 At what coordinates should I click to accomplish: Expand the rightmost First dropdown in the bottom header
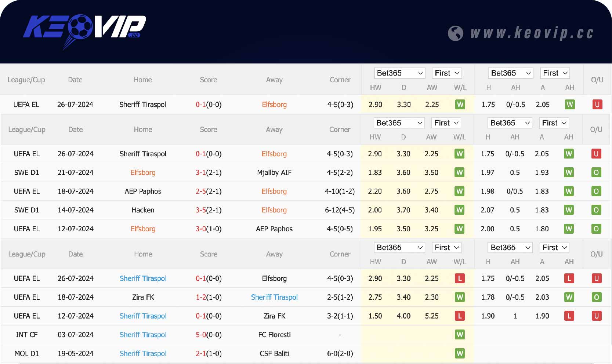pyautogui.click(x=555, y=248)
